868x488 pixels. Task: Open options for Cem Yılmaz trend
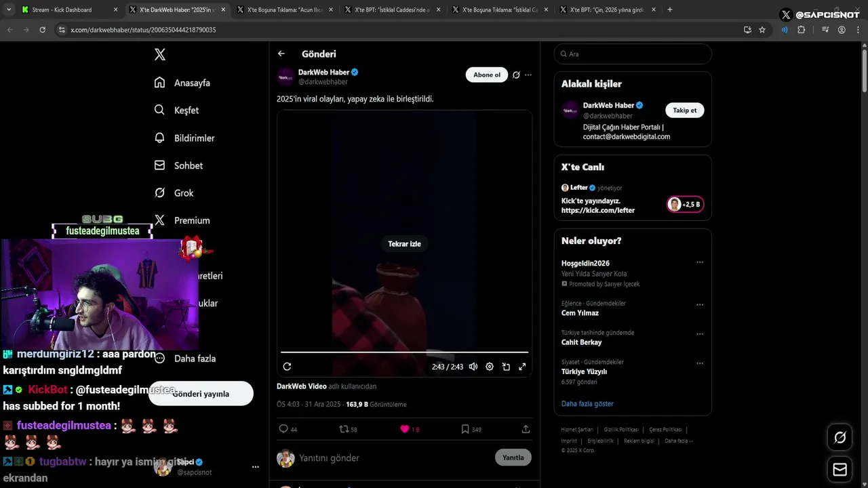(700, 304)
